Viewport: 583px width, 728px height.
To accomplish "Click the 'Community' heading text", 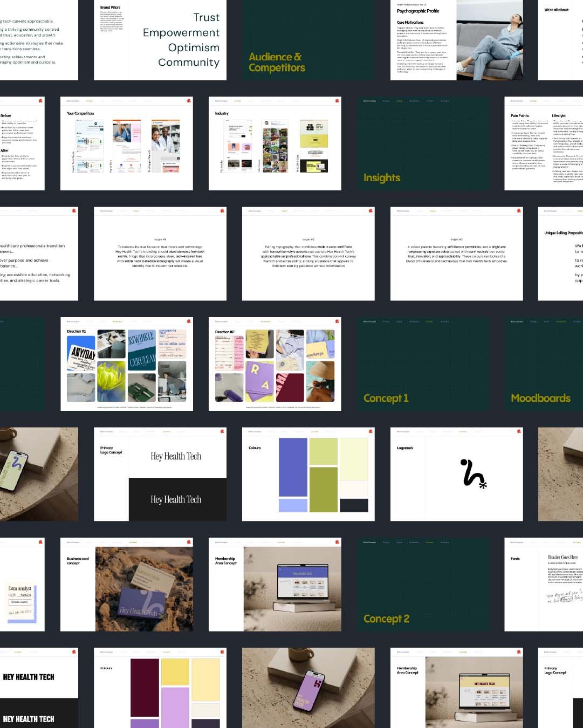I will [189, 63].
